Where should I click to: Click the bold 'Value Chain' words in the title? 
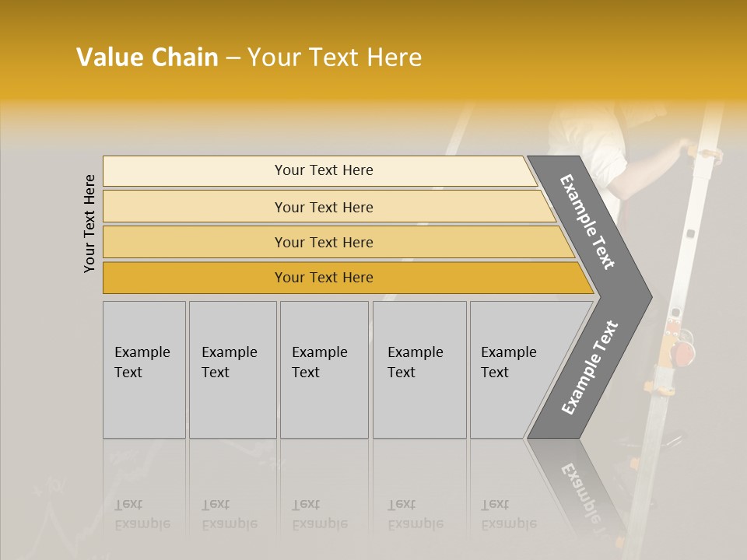coord(147,57)
